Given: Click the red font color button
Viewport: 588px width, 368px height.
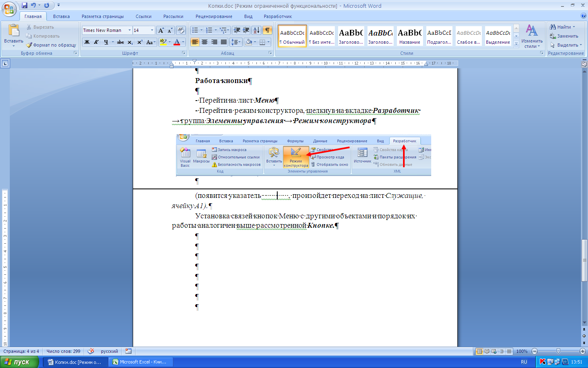Looking at the screenshot, I should click(177, 42).
